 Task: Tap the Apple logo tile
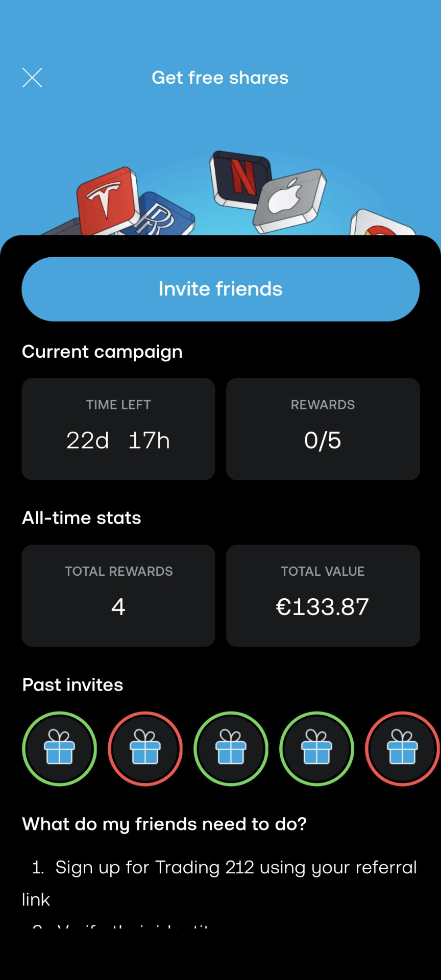[x=290, y=198]
